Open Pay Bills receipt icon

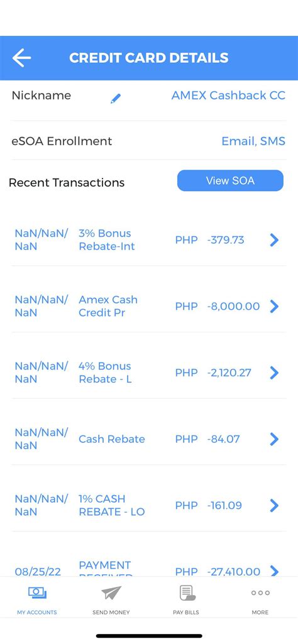pyautogui.click(x=187, y=592)
